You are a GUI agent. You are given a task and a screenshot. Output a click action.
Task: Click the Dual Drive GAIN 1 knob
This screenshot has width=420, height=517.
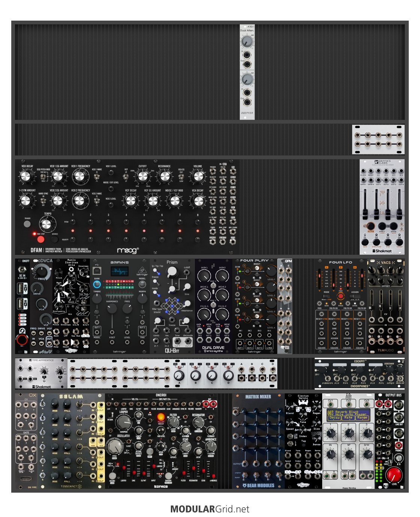click(x=204, y=276)
